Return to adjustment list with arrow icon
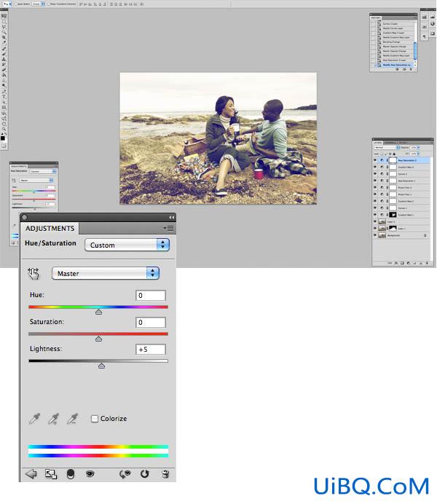 [x=31, y=474]
